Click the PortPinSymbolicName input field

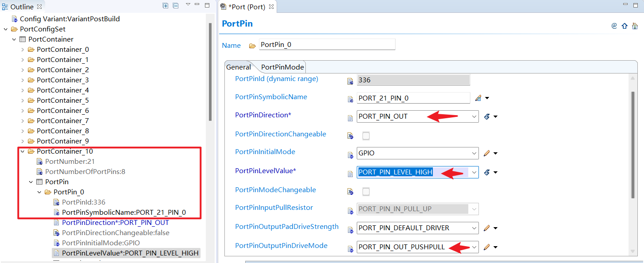(413, 98)
